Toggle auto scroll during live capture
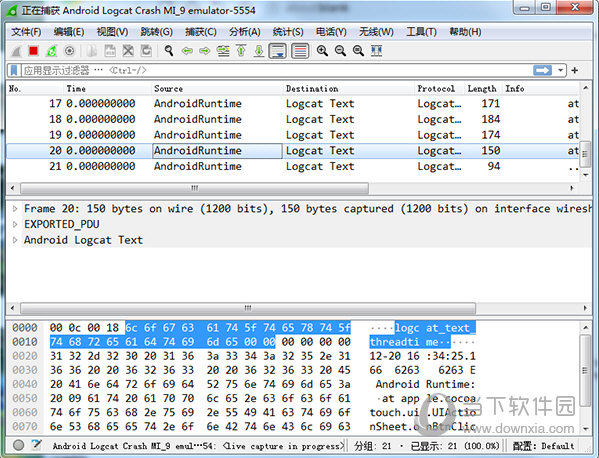The height and width of the screenshot is (458, 599). tap(278, 51)
